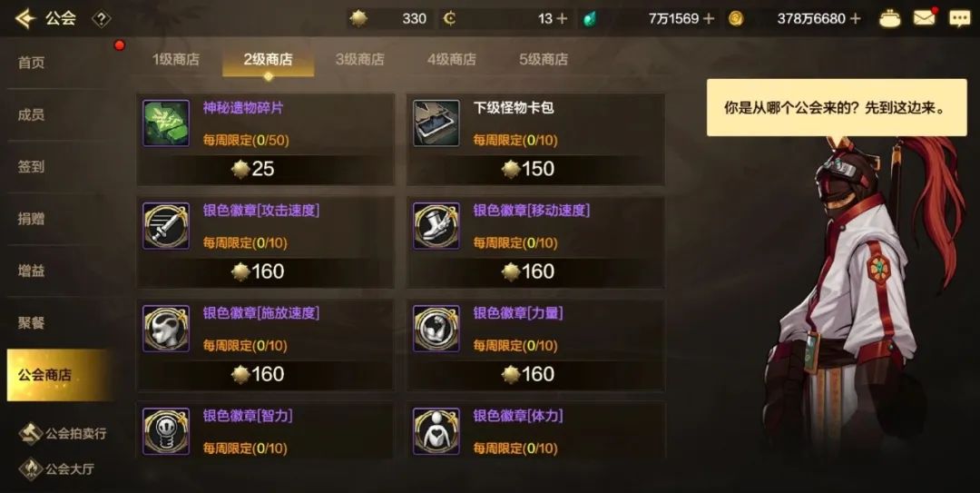Switch to the 5级商店 tab
Image resolution: width=980 pixels, height=493 pixels.
click(x=544, y=59)
